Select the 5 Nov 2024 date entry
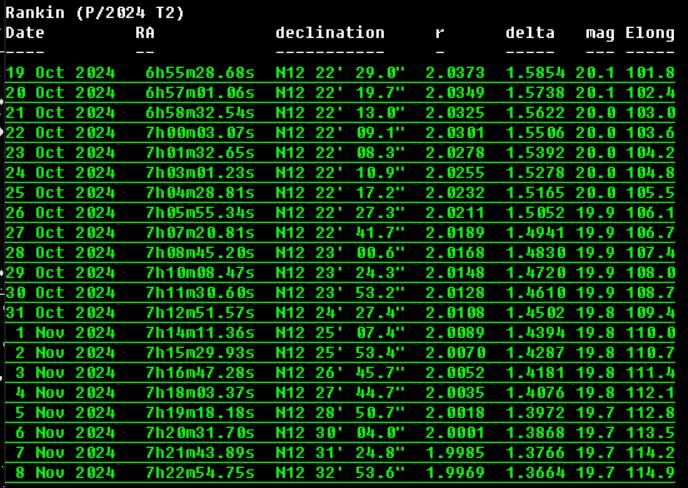The height and width of the screenshot is (488, 688). point(65,413)
